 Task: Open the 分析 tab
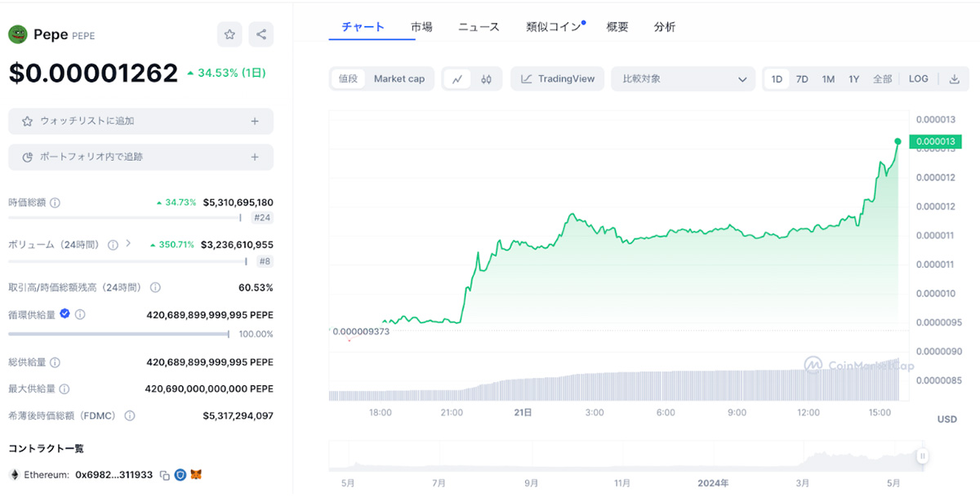click(x=665, y=27)
